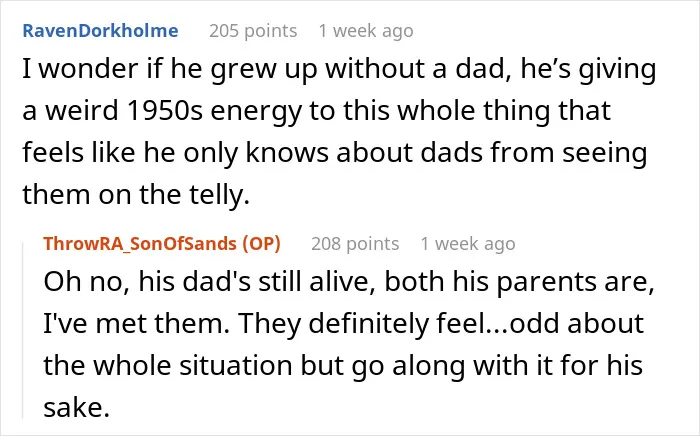
Task: Click the 'them on the telly.' line
Action: (136, 195)
